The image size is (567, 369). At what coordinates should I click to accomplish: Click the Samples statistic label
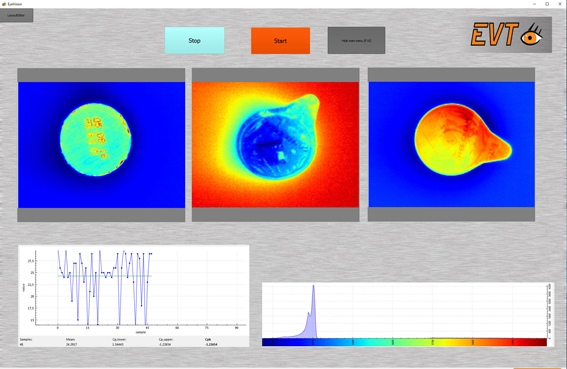click(26, 339)
